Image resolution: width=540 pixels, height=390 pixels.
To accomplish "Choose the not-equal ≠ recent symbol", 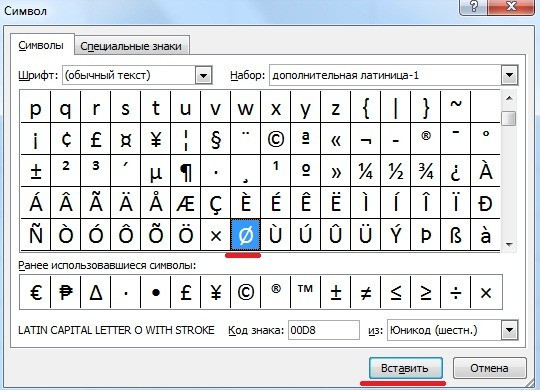I will (366, 292).
